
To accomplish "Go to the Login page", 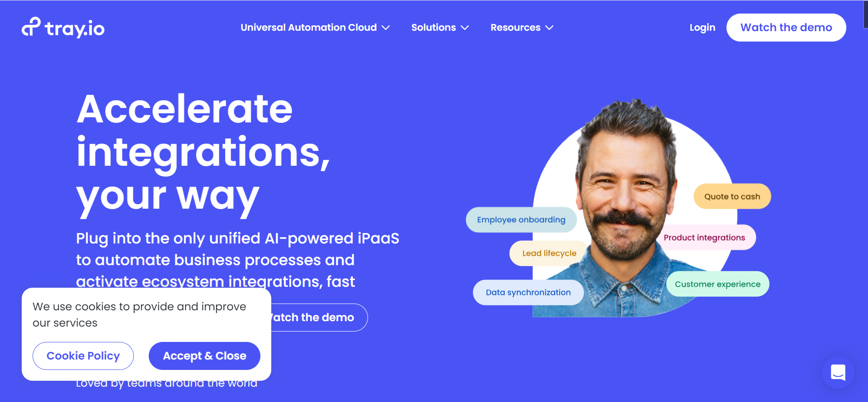I will coord(702,28).
